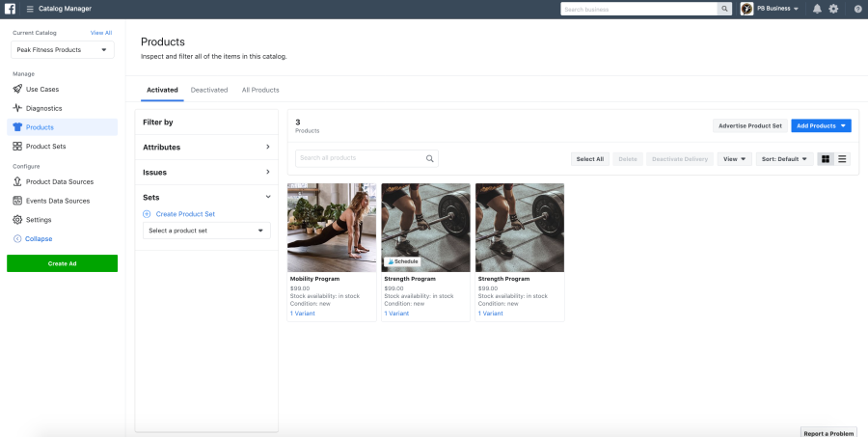Screen dimensions: 868x437
Task: Open the View dropdown
Action: (x=735, y=159)
